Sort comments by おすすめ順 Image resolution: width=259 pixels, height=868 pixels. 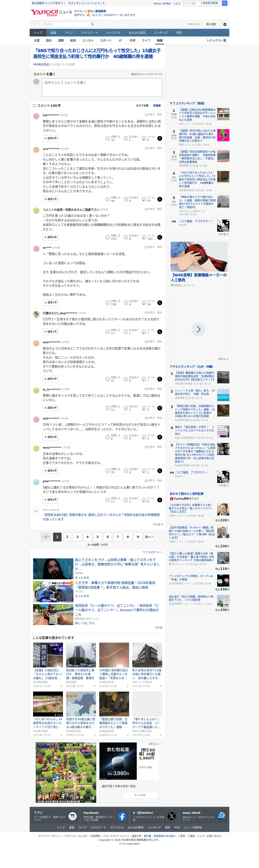[x=142, y=106]
